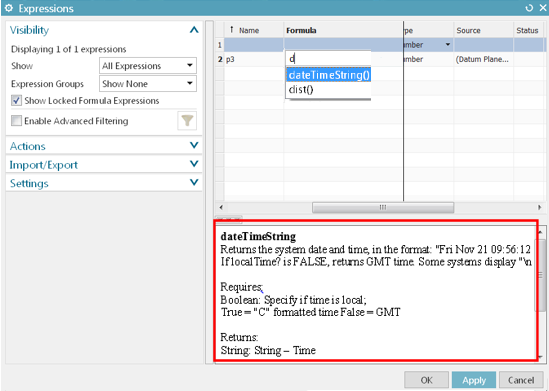
Task: Click right arrow of horizontal scrollbar
Action: [540, 207]
